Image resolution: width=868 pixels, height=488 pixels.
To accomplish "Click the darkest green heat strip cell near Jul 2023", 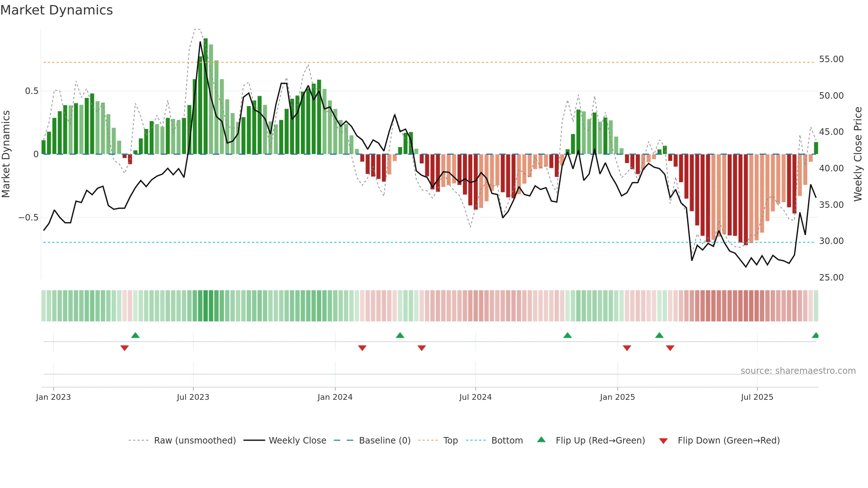I will point(206,306).
